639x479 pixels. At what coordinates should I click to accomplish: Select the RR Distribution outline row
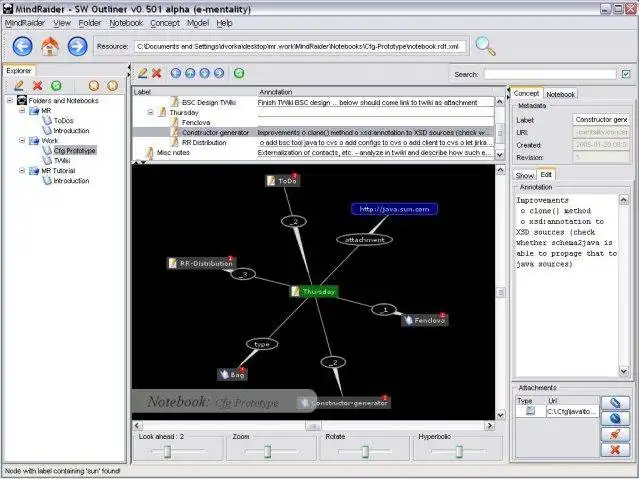point(313,143)
